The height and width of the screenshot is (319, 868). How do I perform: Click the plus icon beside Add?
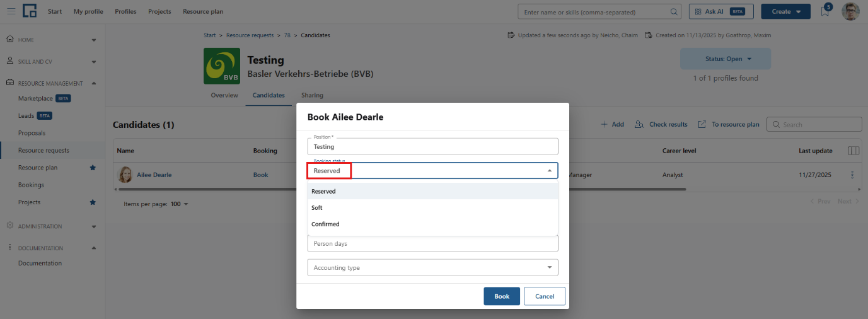604,124
